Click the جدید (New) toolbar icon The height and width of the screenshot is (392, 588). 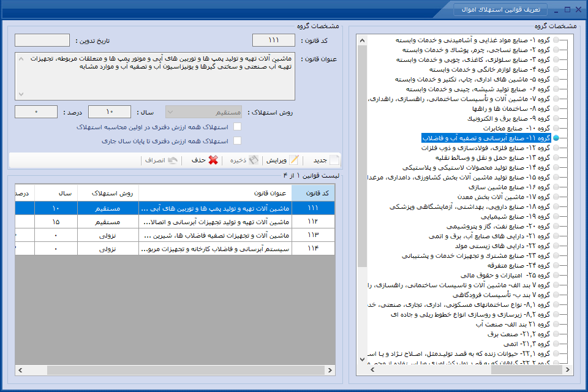(x=334, y=160)
